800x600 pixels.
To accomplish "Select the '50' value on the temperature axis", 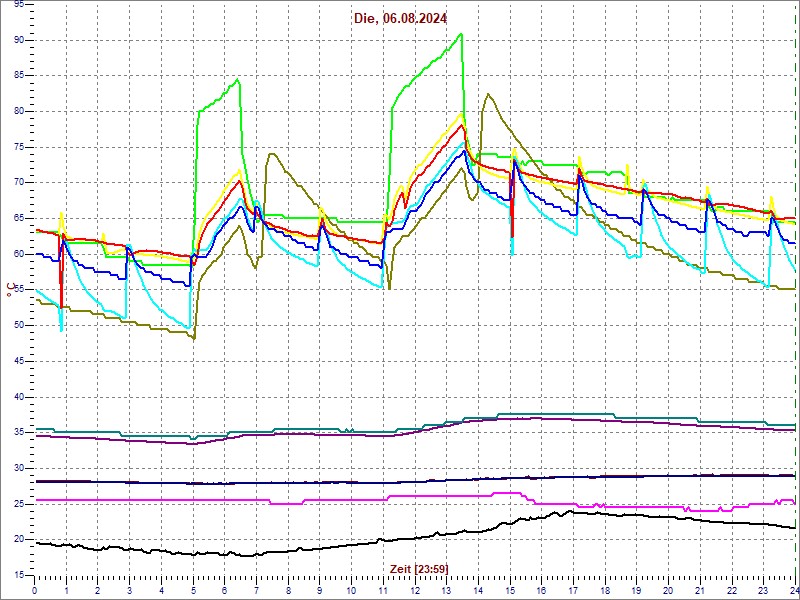I will click(19, 326).
